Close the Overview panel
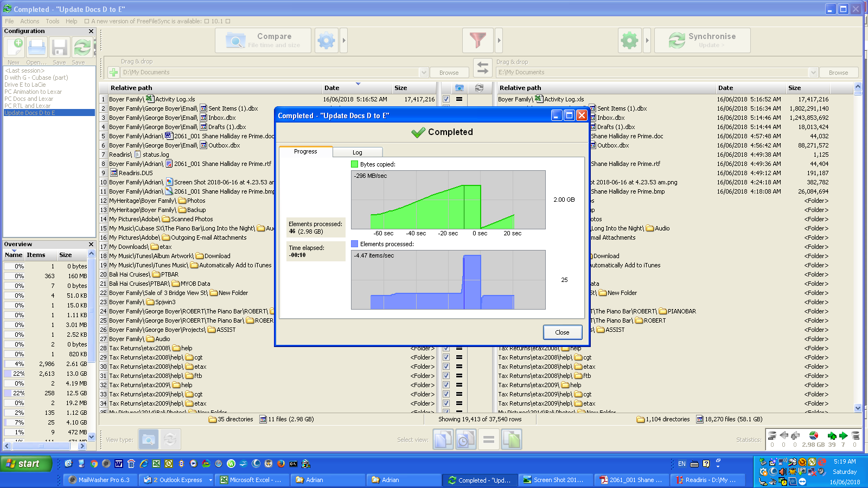 coord(91,245)
